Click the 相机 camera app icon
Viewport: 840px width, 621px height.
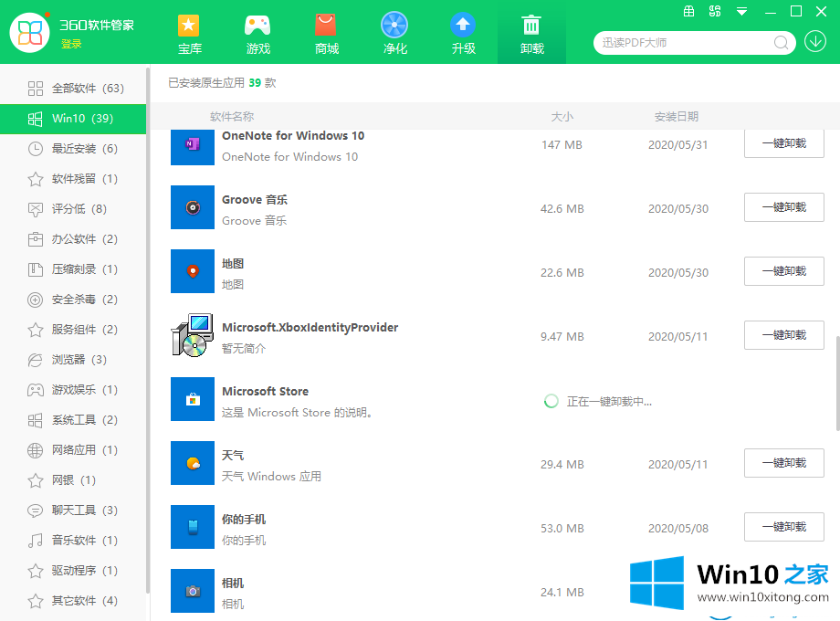[x=193, y=591]
